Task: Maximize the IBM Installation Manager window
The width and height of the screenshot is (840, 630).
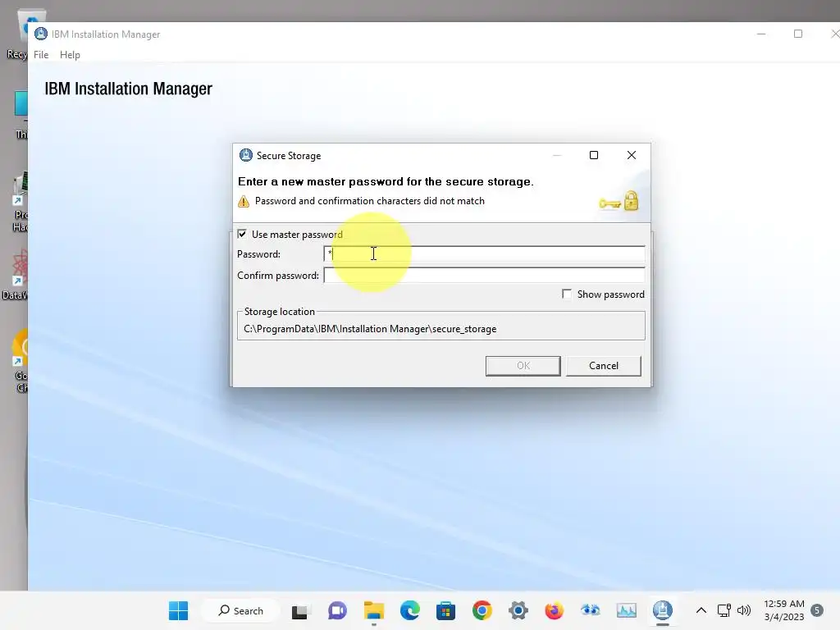Action: [x=797, y=34]
